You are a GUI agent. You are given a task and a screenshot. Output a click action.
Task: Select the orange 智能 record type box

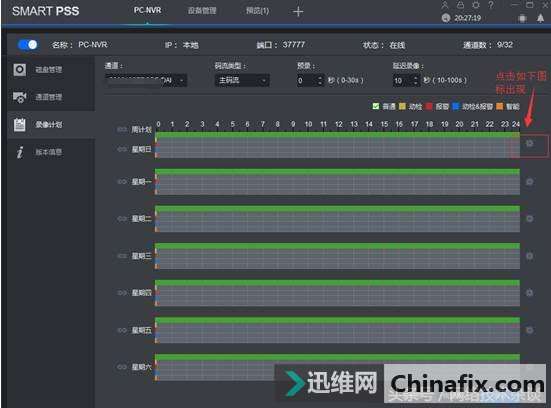[x=499, y=106]
